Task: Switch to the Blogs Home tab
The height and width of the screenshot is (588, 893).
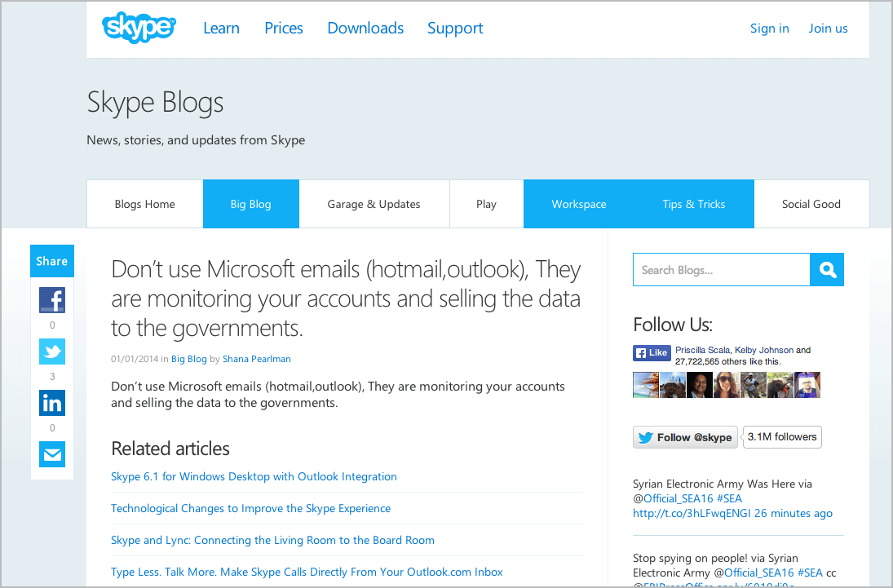Action: [144, 204]
